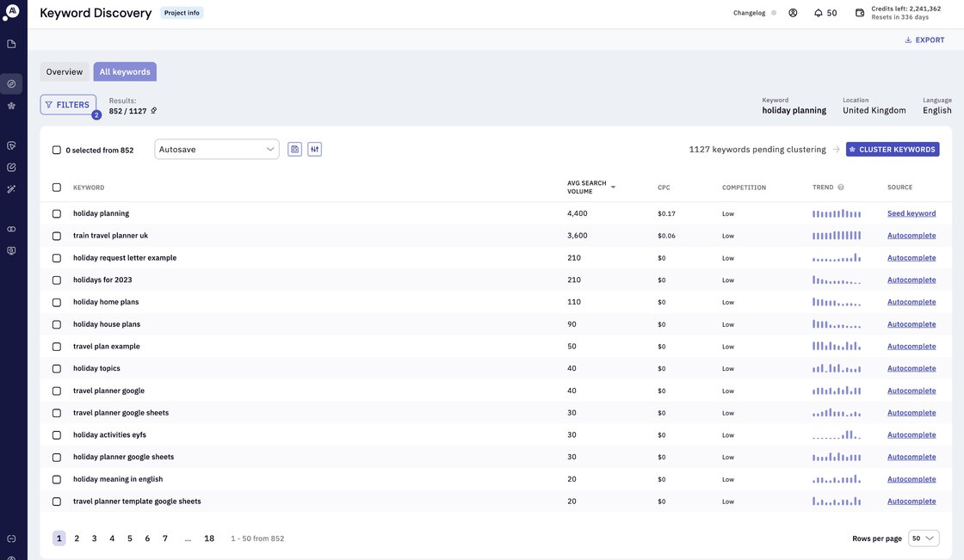The image size is (964, 560).
Task: Sort by Avg Search Volume arrow
Action: pos(613,187)
